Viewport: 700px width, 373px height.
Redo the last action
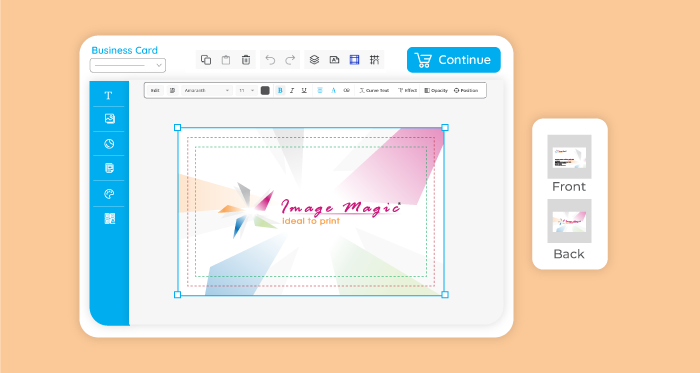tap(290, 60)
